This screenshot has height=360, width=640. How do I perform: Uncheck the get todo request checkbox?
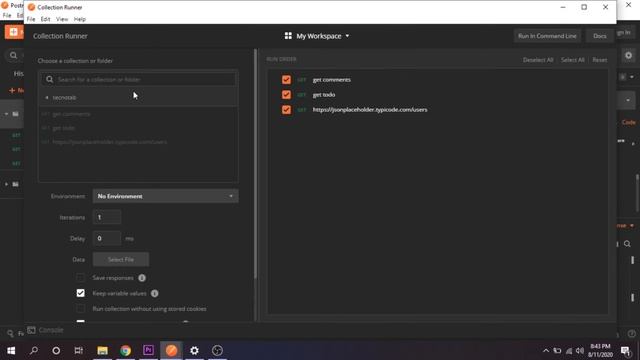286,95
